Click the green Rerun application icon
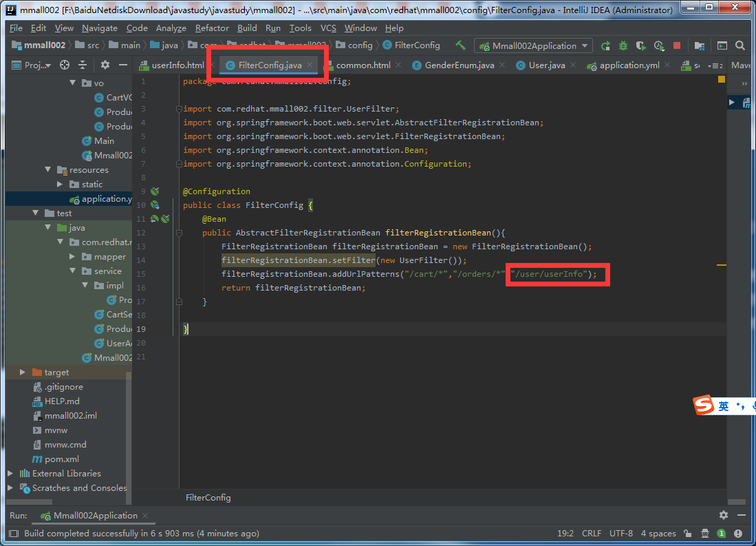 (x=605, y=46)
